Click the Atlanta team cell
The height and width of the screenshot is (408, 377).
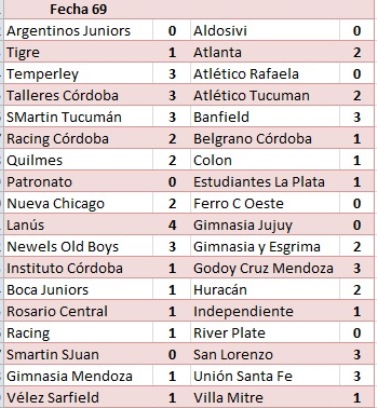click(x=265, y=52)
